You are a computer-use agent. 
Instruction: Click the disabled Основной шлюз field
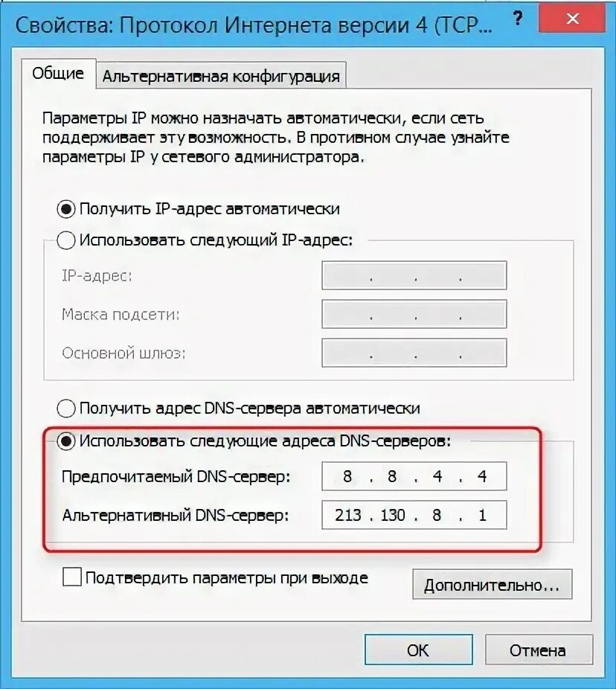(x=414, y=353)
